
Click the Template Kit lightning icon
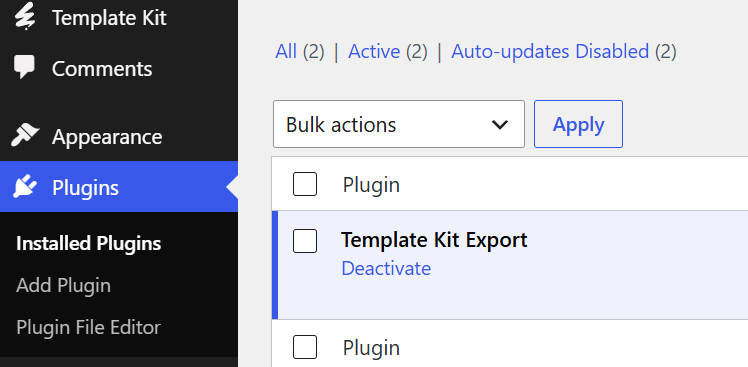(24, 16)
